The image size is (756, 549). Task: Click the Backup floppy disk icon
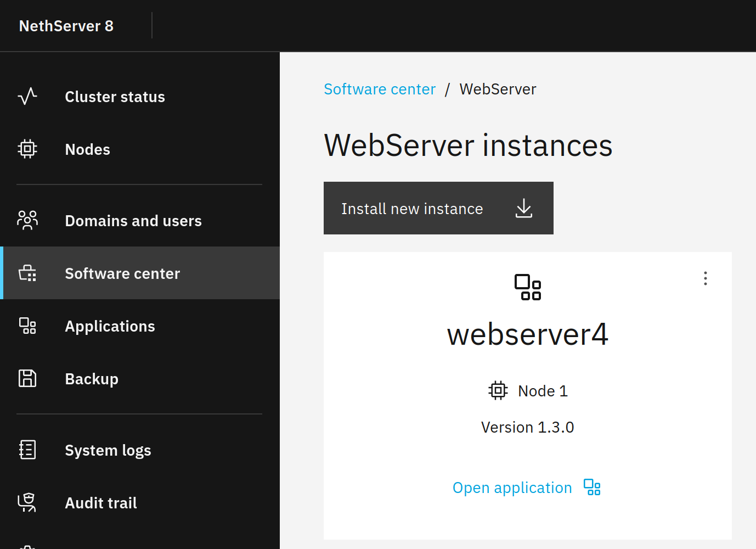[x=27, y=379]
